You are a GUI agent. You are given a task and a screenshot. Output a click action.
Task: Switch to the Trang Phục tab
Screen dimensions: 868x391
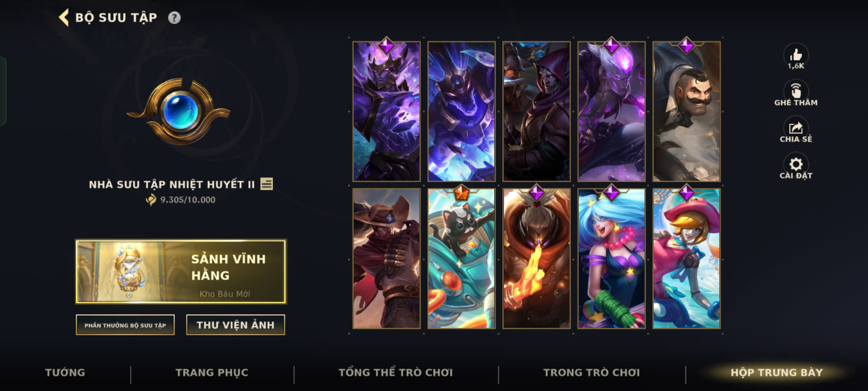pos(212,372)
